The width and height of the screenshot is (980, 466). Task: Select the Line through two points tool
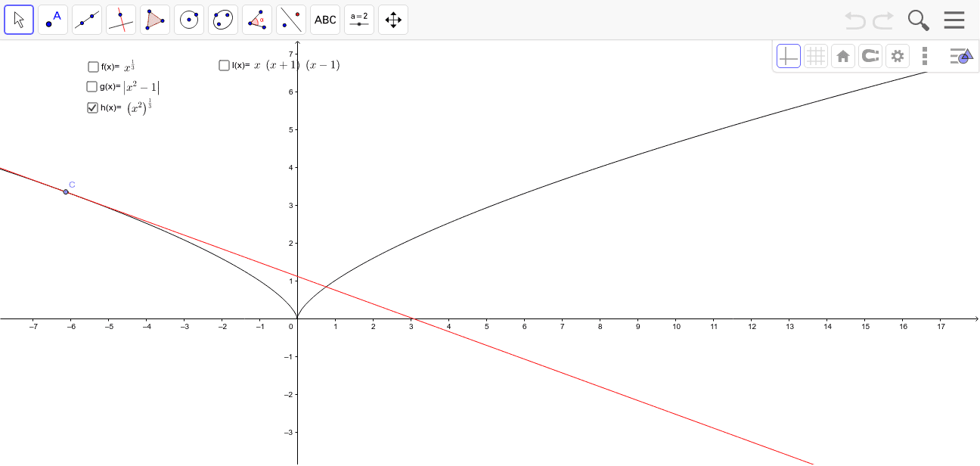87,20
